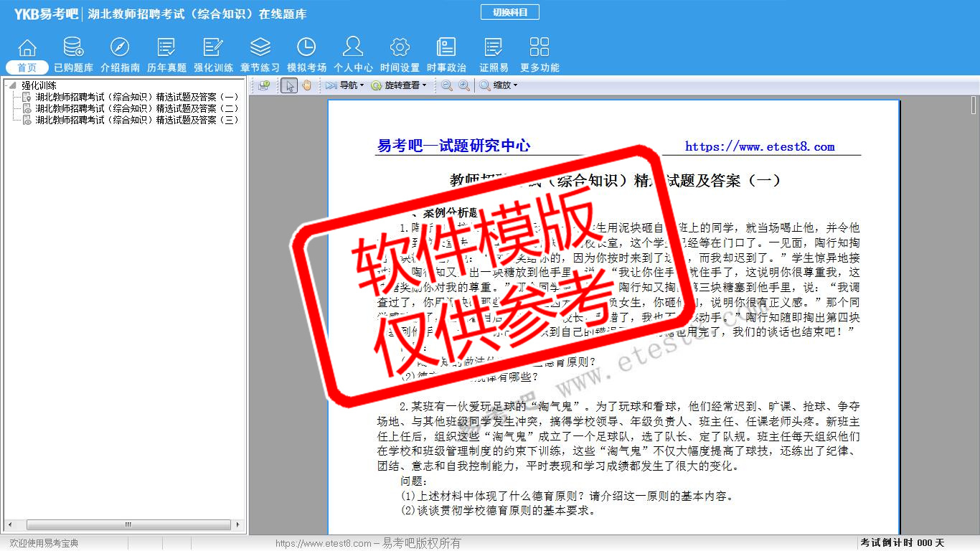Open the 缩放 zoom dropdown
980x551 pixels.
[499, 85]
